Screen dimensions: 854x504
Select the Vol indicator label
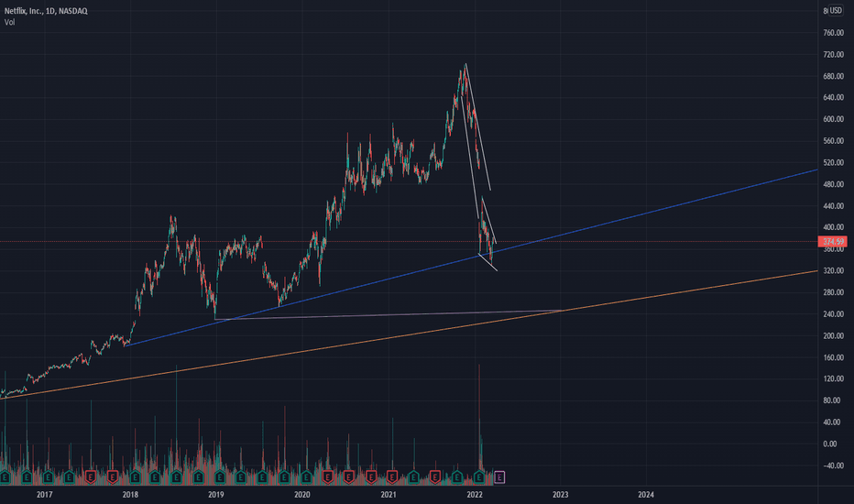tap(9, 22)
